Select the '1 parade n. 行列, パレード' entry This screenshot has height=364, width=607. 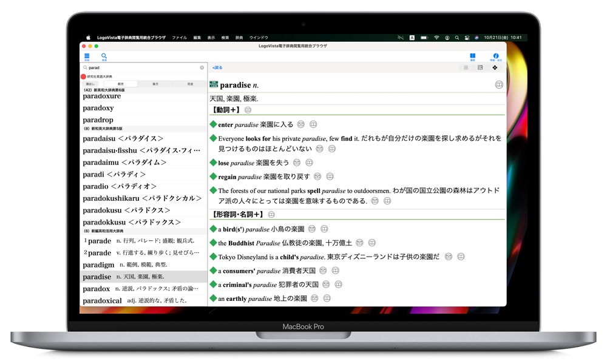[x=143, y=241]
